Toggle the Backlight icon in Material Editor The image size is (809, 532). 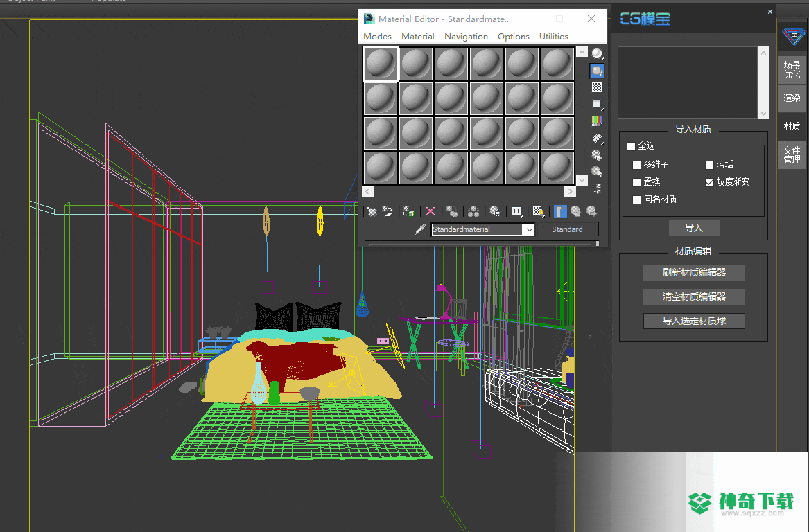pyautogui.click(x=597, y=71)
